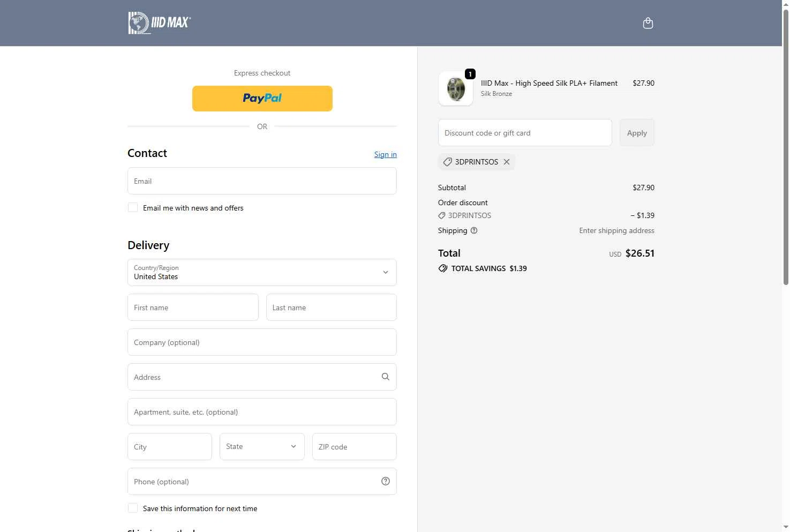Click the total savings tag icon

[x=443, y=268]
